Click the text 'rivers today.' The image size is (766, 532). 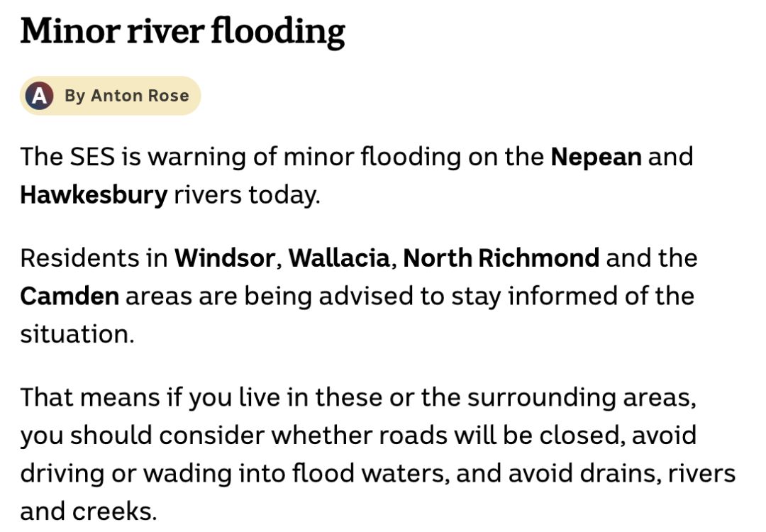point(248,195)
